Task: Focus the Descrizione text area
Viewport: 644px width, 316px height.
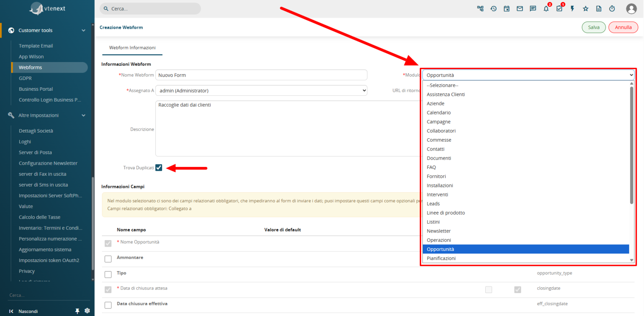Action: point(287,128)
